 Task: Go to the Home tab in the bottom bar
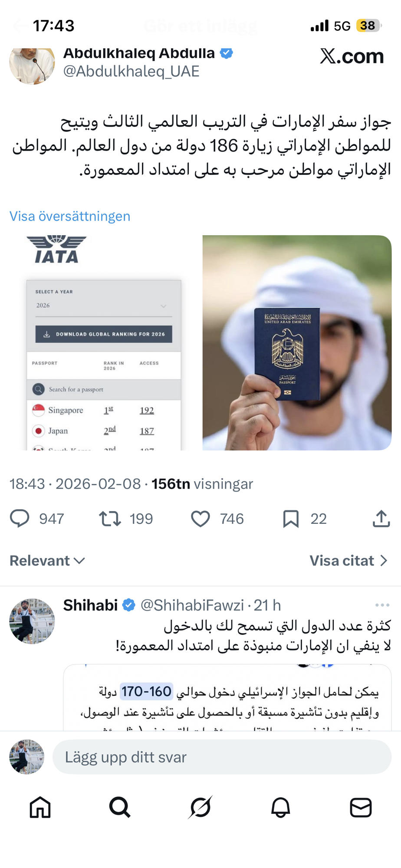(x=40, y=807)
